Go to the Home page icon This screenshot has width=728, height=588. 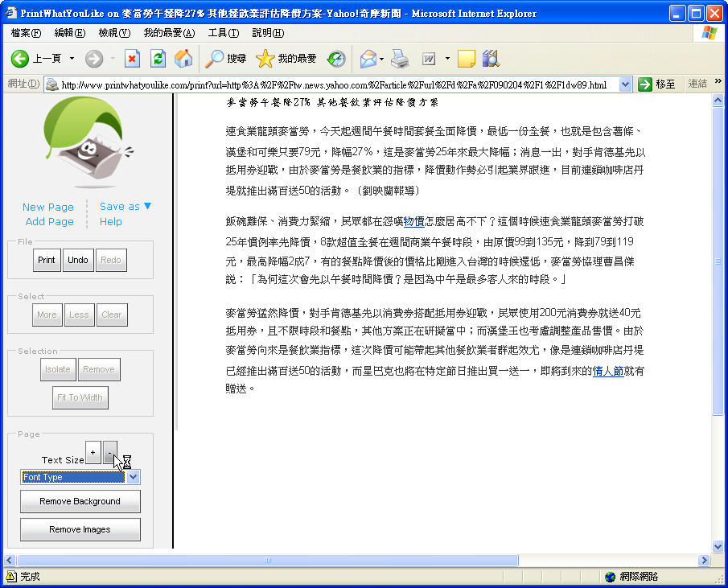183,59
